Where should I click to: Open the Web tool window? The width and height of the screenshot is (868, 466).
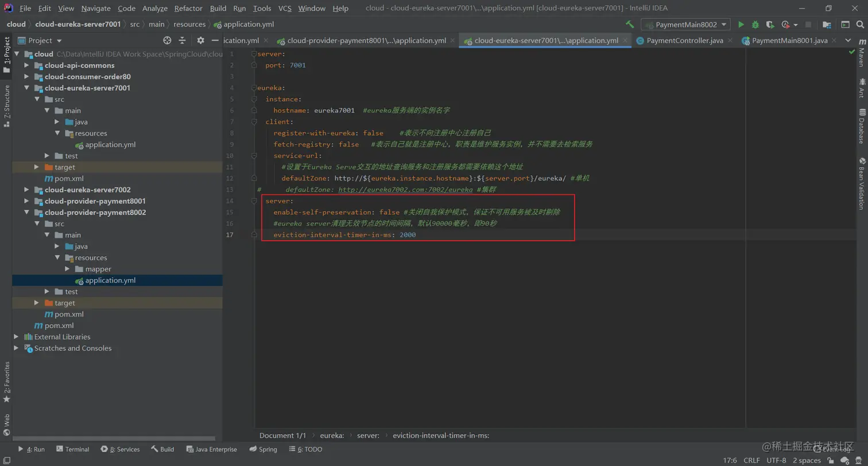[x=6, y=424]
